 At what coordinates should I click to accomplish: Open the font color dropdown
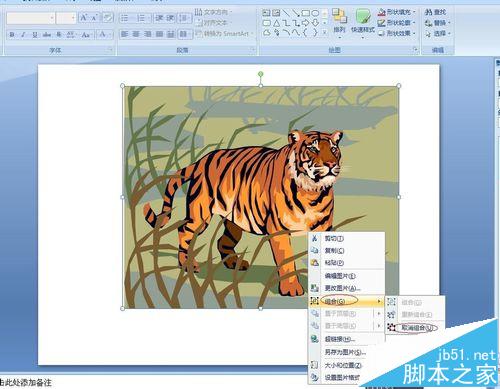tap(105, 34)
